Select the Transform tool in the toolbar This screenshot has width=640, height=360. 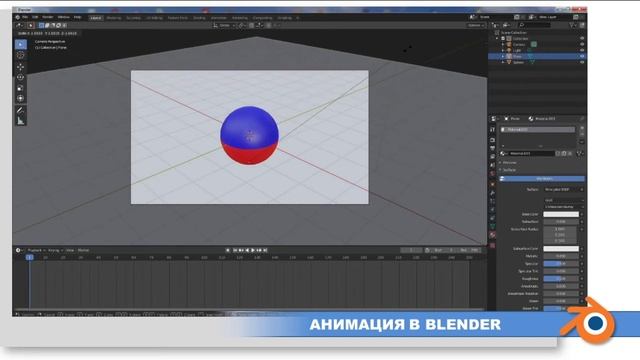[20, 98]
